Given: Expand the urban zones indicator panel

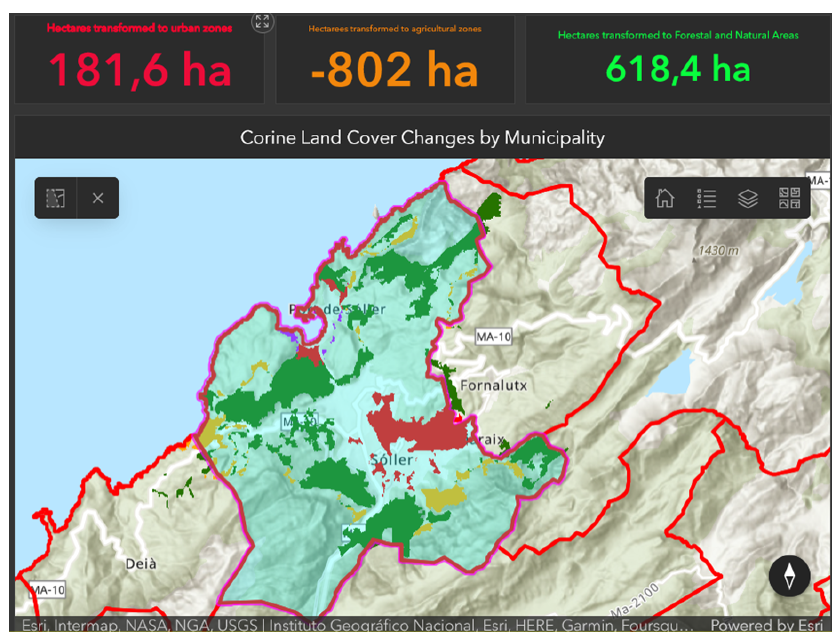Looking at the screenshot, I should (262, 22).
